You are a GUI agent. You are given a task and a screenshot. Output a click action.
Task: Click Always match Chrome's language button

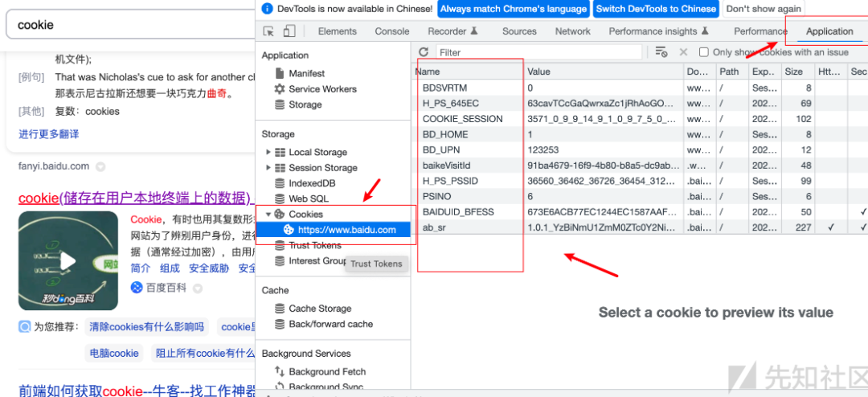coord(513,9)
